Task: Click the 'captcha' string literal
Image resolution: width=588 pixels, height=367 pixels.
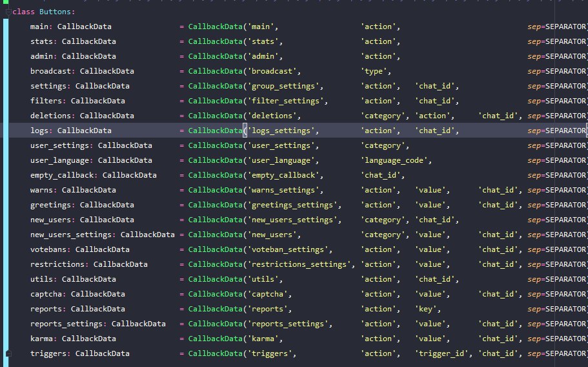Action: pyautogui.click(x=267, y=294)
